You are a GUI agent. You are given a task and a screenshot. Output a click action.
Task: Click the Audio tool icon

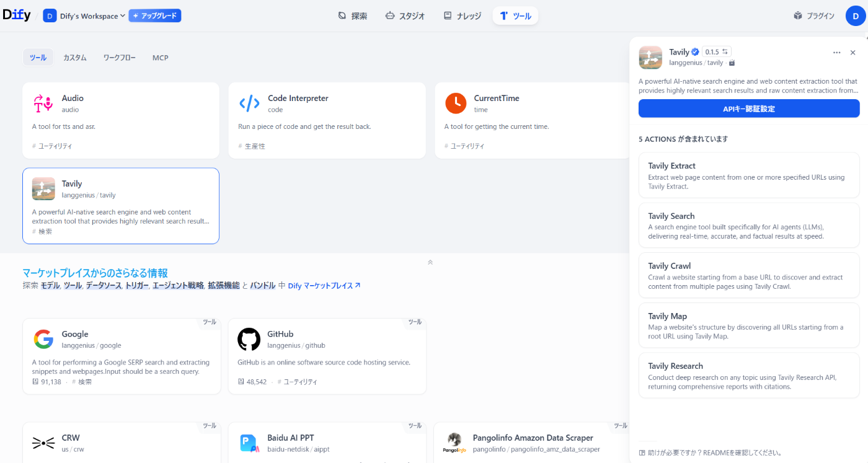[x=43, y=104]
